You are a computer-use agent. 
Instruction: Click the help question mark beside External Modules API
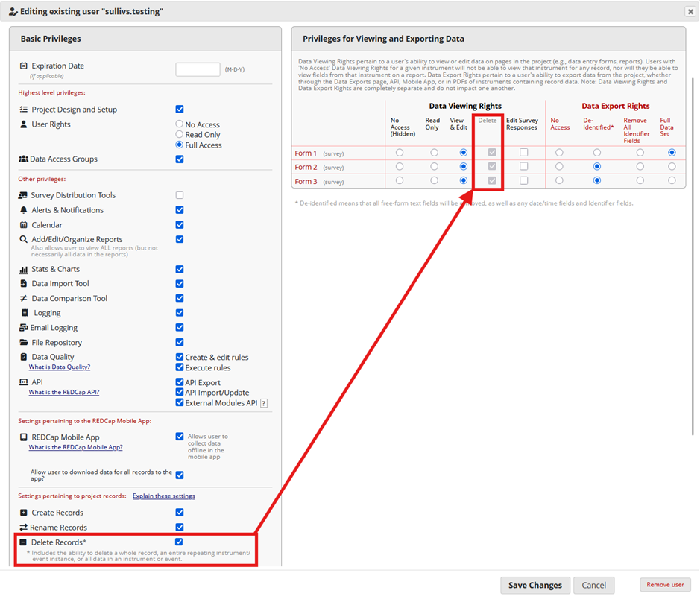pyautogui.click(x=264, y=403)
